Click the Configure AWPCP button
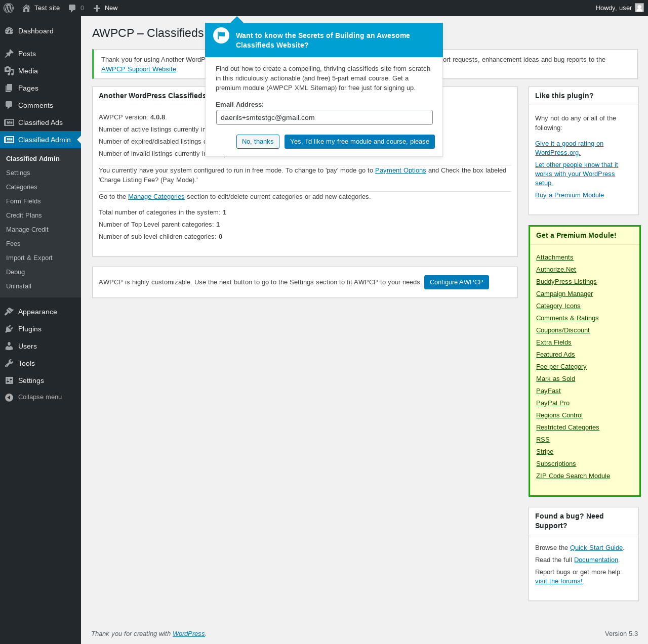Viewport: 648px width, 644px height. pyautogui.click(x=457, y=282)
